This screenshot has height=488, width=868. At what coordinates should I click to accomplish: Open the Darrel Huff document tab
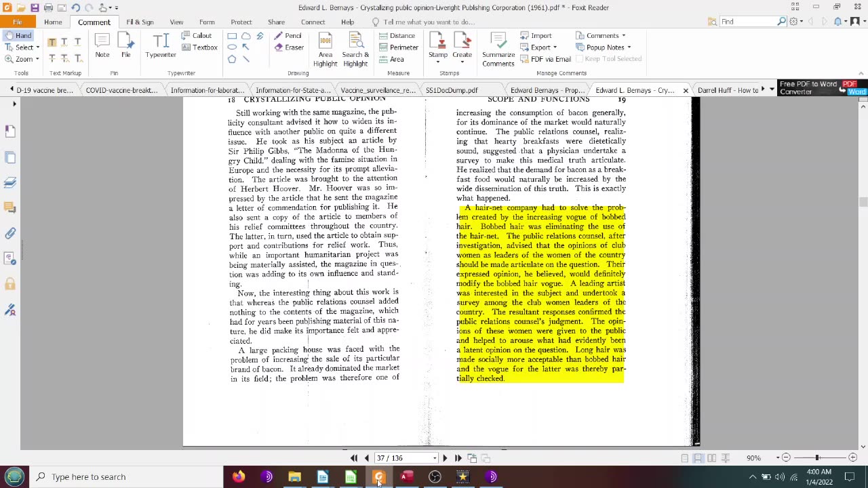pyautogui.click(x=728, y=90)
